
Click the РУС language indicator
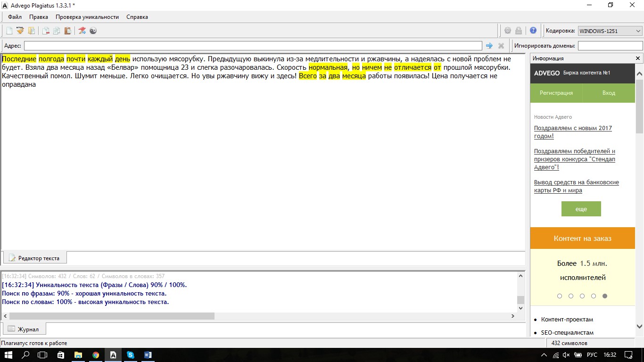tap(592, 355)
